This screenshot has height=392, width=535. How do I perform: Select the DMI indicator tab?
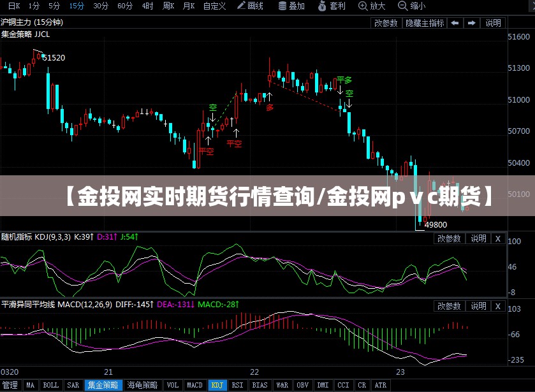pyautogui.click(x=323, y=385)
